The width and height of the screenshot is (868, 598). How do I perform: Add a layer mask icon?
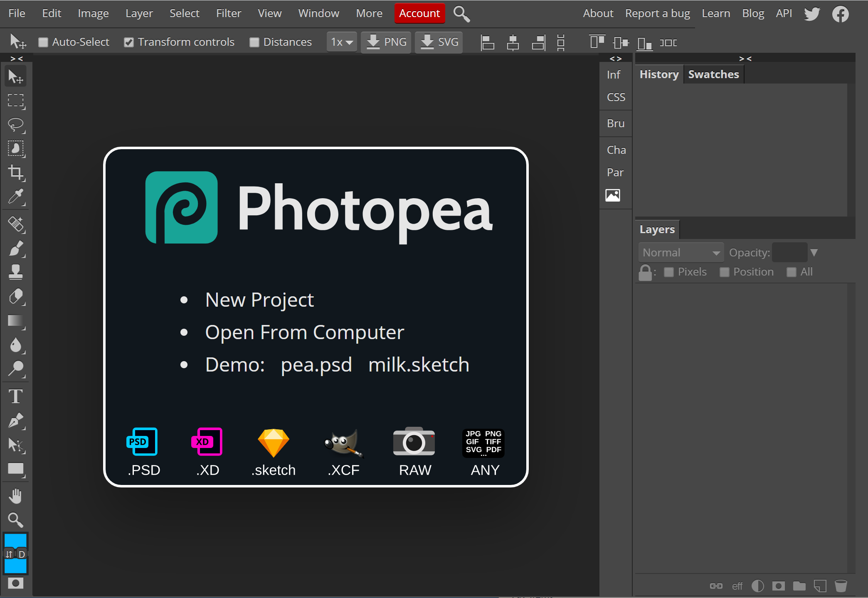pos(778,586)
